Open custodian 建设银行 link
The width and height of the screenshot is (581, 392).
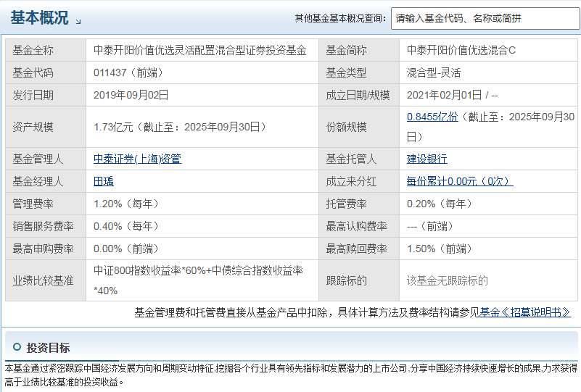pyautogui.click(x=427, y=159)
